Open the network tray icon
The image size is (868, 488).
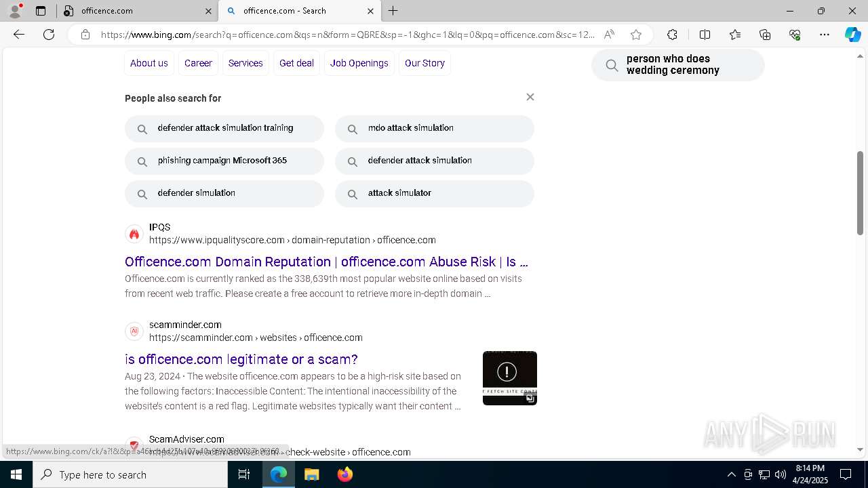[x=764, y=474]
